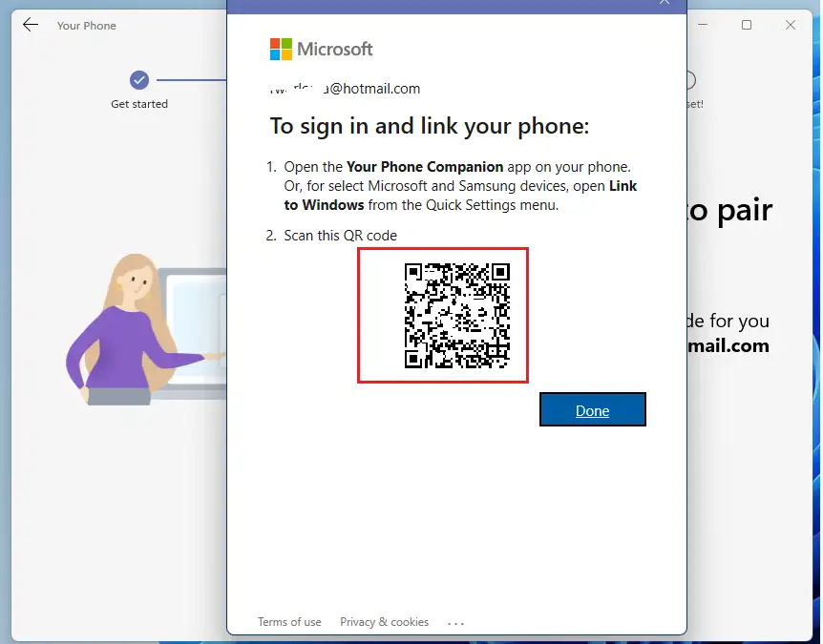Click the Microsoft logo

[x=321, y=49]
